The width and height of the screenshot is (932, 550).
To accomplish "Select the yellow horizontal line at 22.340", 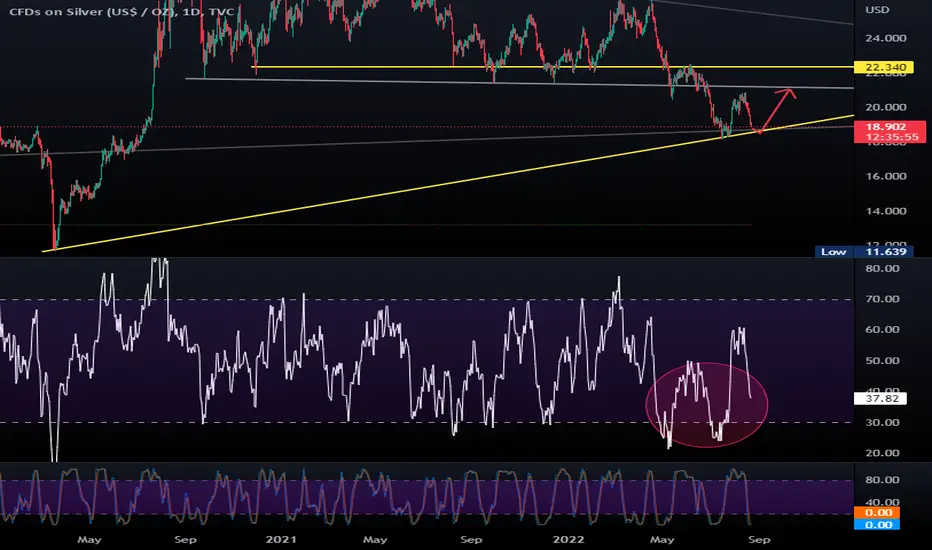I will 553,67.
